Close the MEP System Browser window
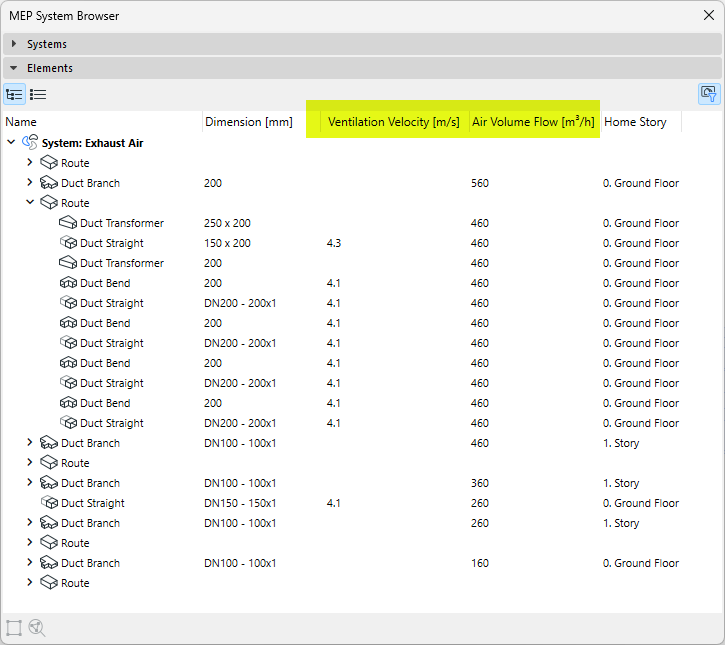725x645 pixels. point(708,15)
